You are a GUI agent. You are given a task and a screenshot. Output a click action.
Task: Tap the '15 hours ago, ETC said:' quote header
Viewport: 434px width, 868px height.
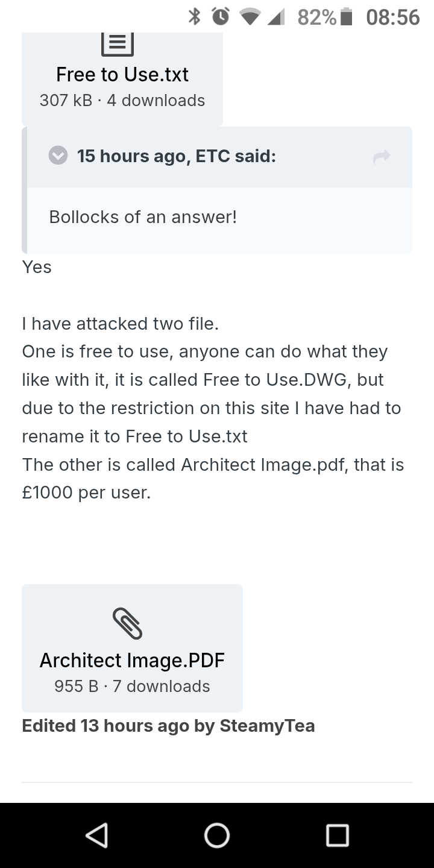177,157
